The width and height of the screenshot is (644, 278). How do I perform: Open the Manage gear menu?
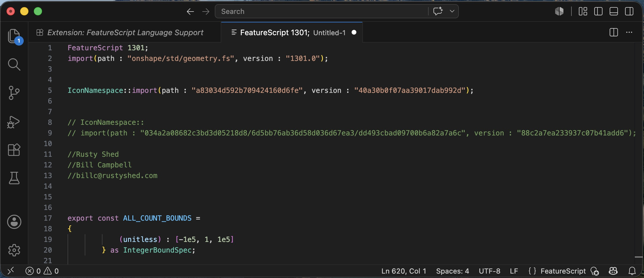(14, 250)
